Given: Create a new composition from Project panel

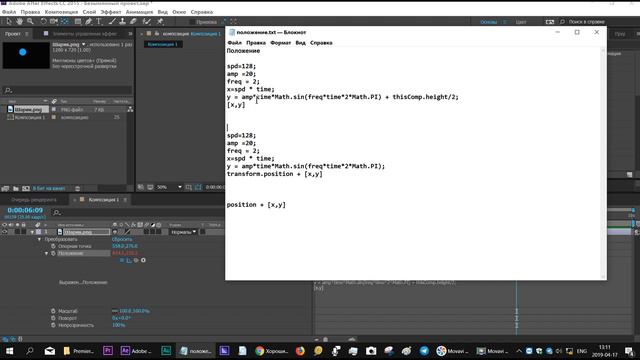Looking at the screenshot, I should tap(26, 188).
